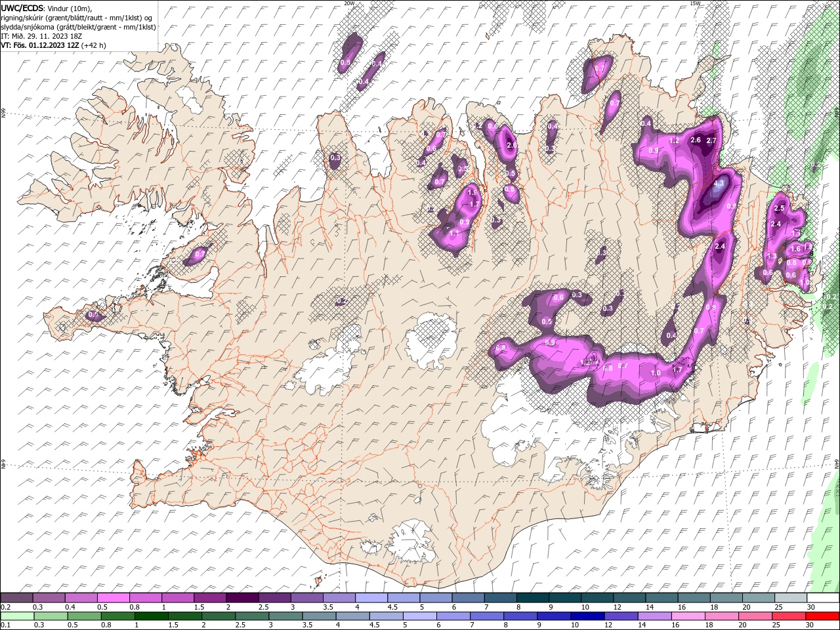Pick the medium green lower legend swatch at 0.5
Viewport: 840px width, 630px height.
pos(85,616)
